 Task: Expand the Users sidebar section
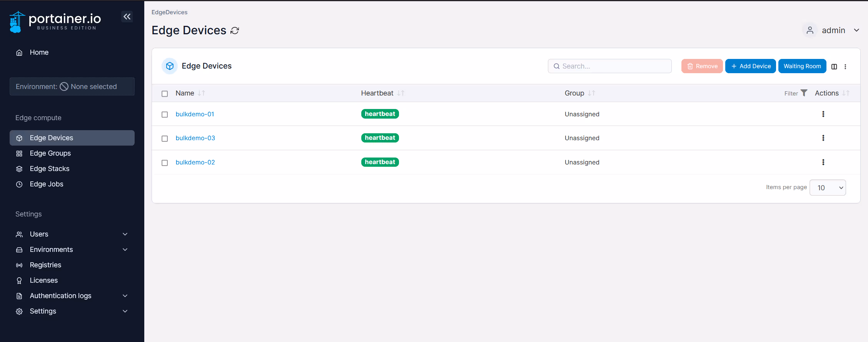click(72, 234)
